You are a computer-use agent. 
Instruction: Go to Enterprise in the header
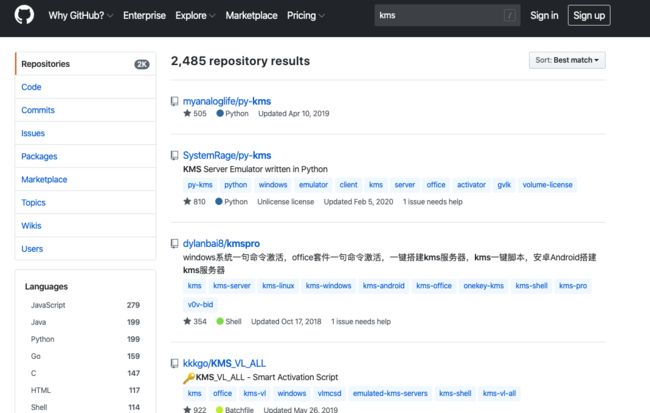coord(144,16)
